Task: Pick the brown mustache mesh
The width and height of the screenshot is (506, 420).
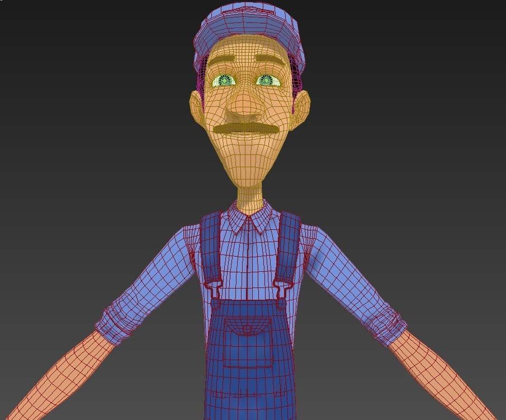Action: click(x=247, y=128)
